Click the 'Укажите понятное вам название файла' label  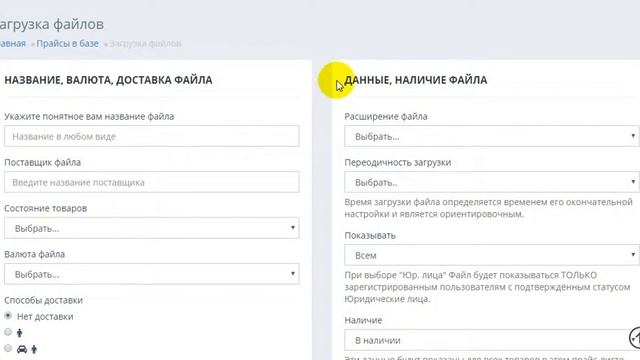coord(89,116)
